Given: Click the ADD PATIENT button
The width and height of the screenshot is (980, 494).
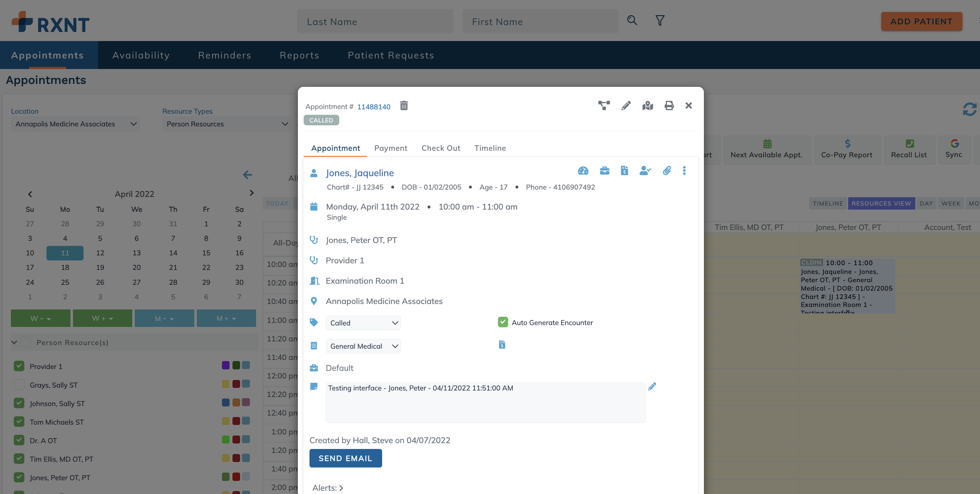Looking at the screenshot, I should 922,21.
